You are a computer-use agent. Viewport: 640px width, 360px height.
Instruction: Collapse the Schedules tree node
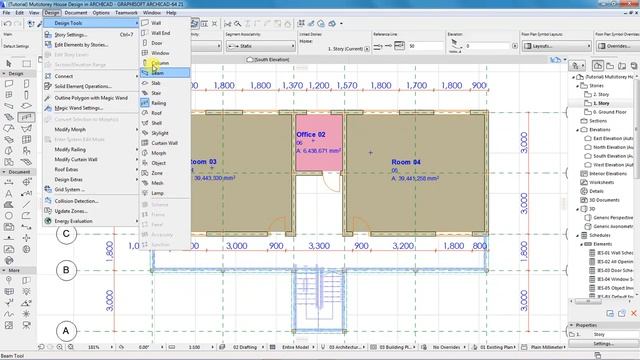pos(577,236)
